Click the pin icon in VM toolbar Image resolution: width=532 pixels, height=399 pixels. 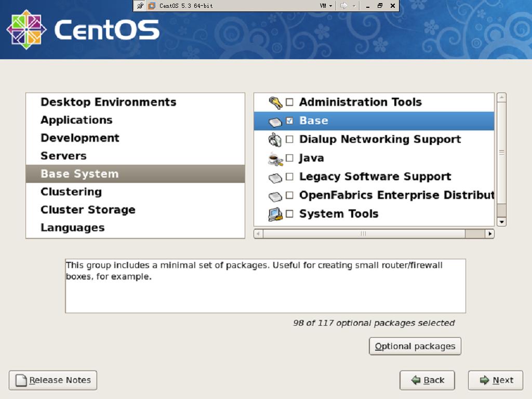(140, 6)
